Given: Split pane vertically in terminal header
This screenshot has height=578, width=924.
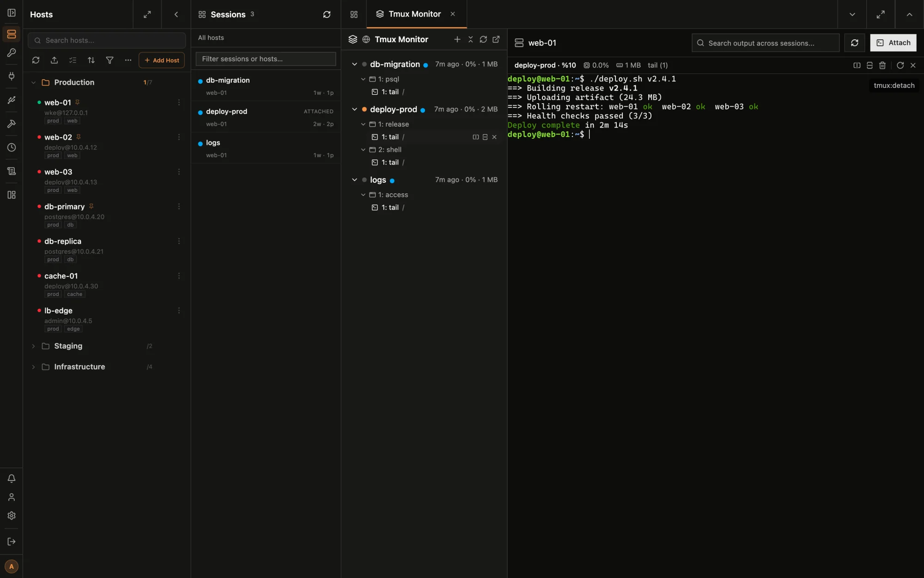Looking at the screenshot, I should [857, 65].
